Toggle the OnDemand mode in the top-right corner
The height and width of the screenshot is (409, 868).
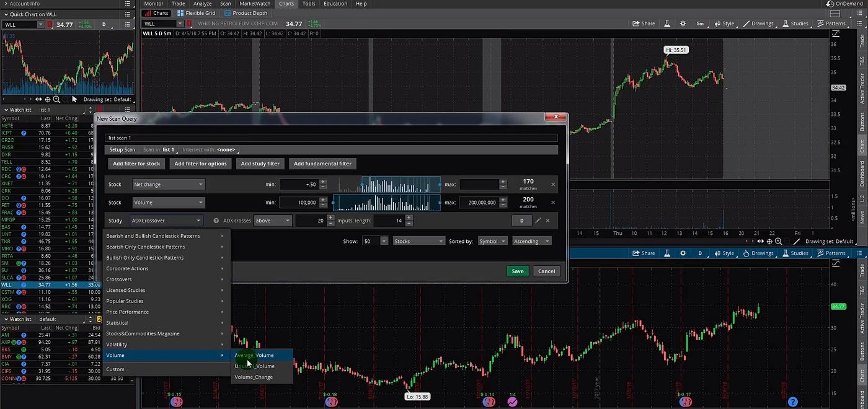(845, 3)
